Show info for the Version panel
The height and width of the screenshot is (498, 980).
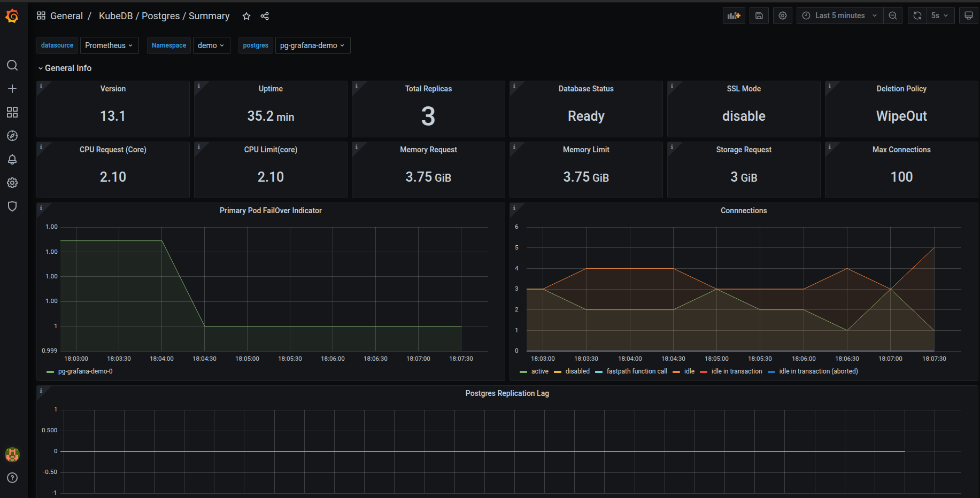coord(41,86)
